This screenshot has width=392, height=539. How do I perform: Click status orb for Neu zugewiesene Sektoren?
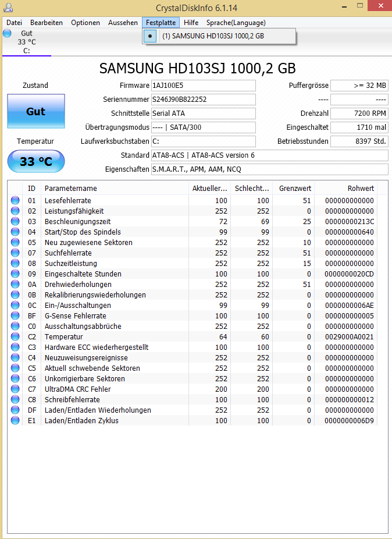point(15,242)
